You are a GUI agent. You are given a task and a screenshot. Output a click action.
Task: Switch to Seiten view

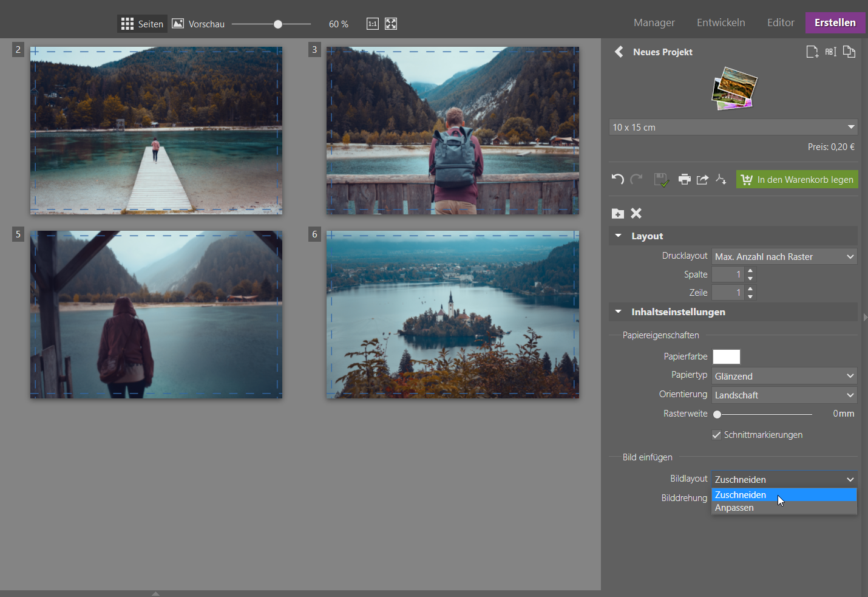(x=142, y=24)
